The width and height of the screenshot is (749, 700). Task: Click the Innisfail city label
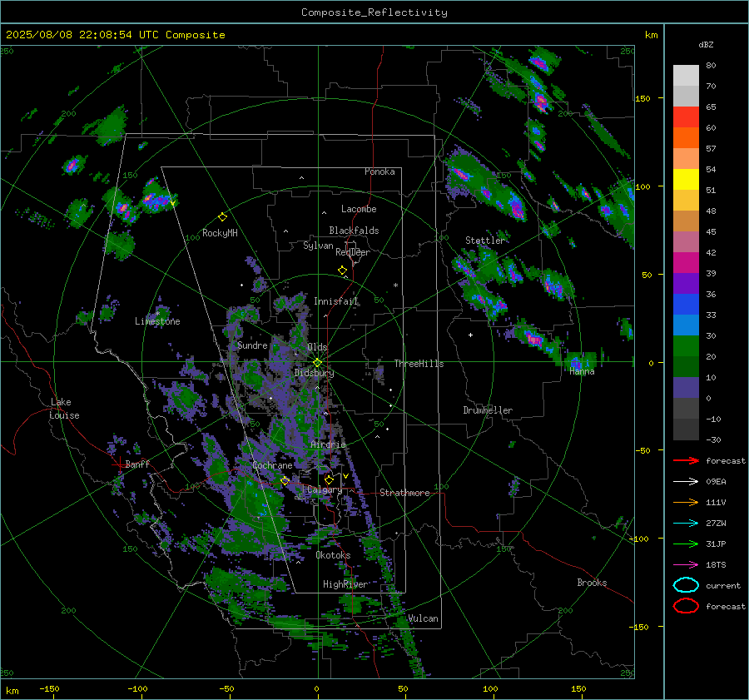point(336,301)
